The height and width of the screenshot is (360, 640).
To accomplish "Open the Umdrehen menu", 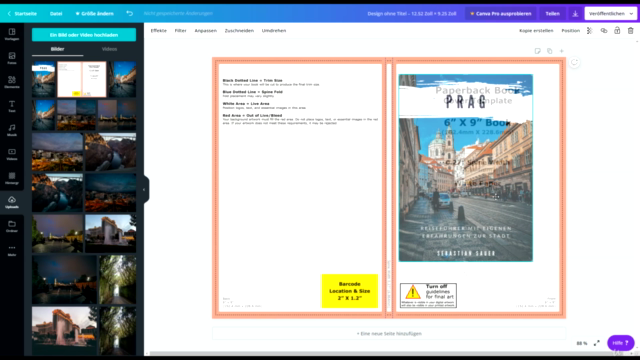I will tap(274, 31).
